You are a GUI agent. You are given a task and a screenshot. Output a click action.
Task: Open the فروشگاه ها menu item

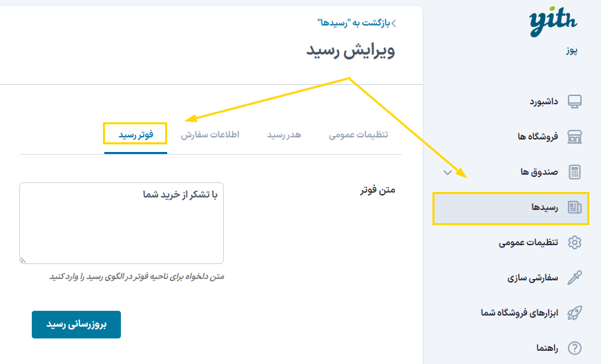537,137
